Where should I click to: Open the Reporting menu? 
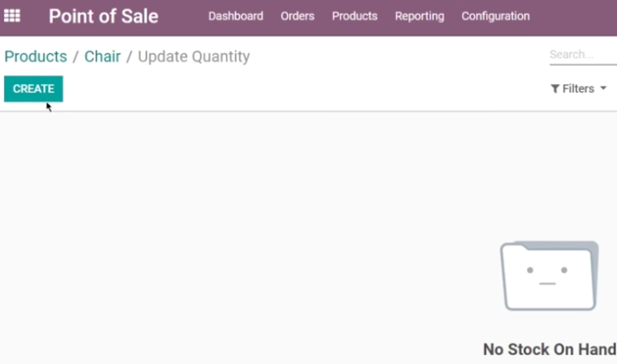pos(419,16)
